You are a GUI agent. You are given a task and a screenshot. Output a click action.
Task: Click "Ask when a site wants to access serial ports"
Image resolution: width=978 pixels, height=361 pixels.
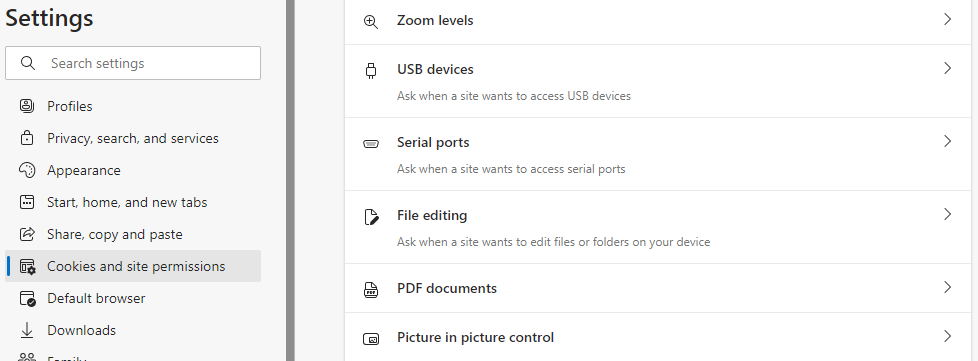click(x=511, y=169)
